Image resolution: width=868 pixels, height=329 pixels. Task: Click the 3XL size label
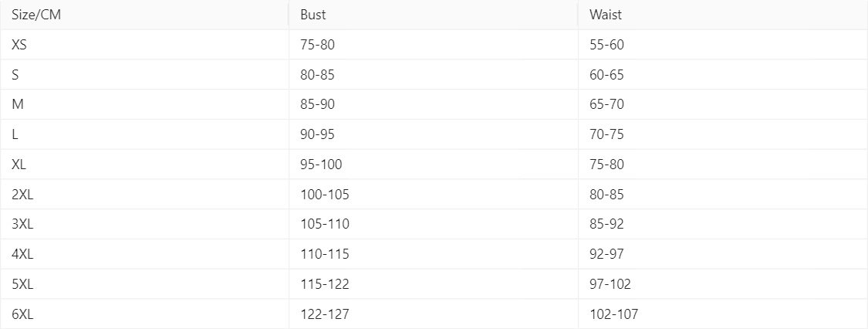click(24, 224)
